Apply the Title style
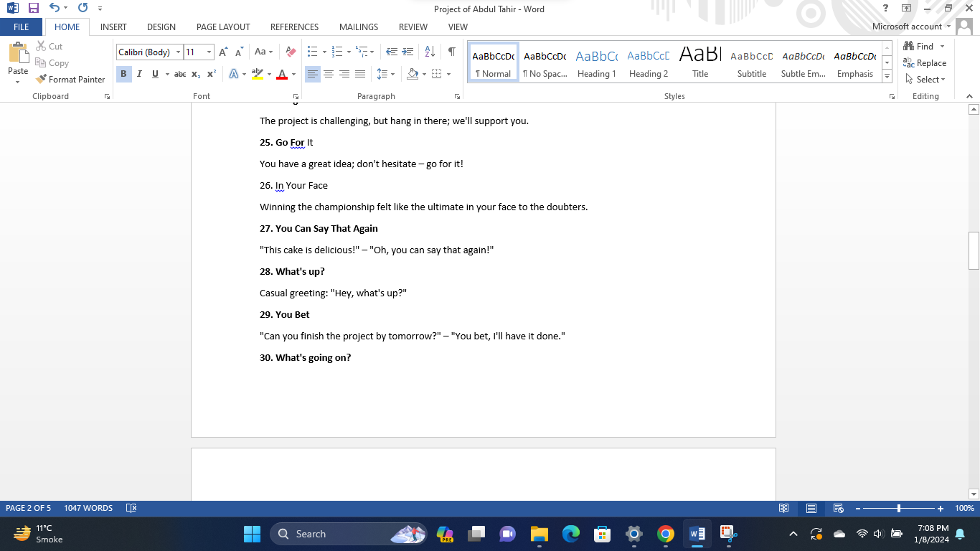The width and height of the screenshot is (980, 551). (x=700, y=62)
